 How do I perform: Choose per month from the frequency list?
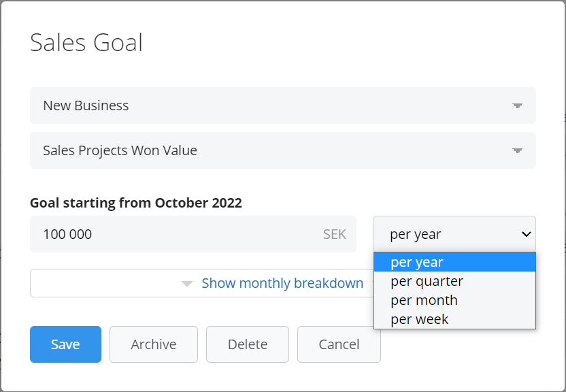coord(424,300)
